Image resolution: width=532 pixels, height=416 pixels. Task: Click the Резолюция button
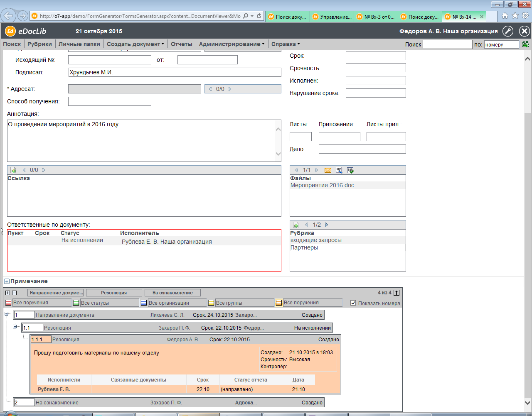[x=114, y=293]
